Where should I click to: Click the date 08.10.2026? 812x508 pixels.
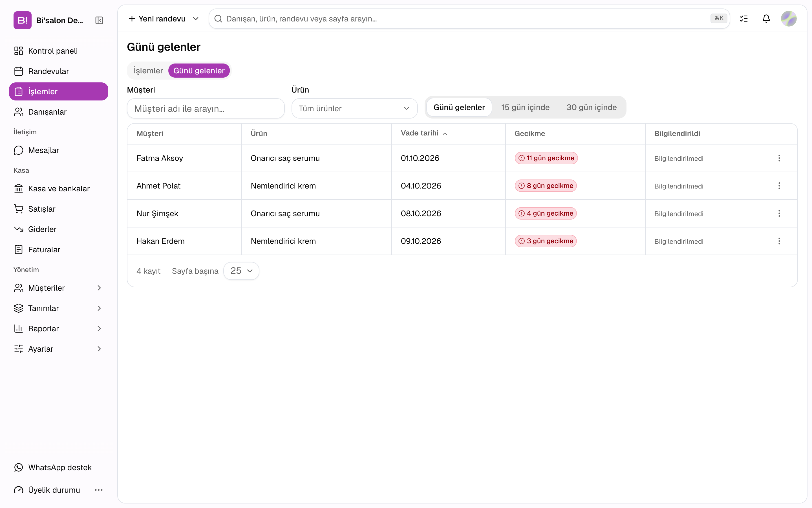point(421,213)
